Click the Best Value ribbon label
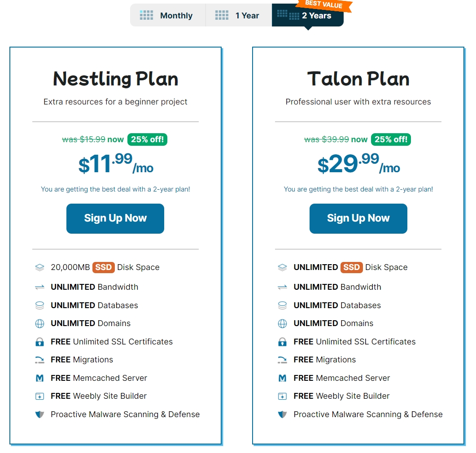Image resolution: width=476 pixels, height=453 pixels. point(323,5)
